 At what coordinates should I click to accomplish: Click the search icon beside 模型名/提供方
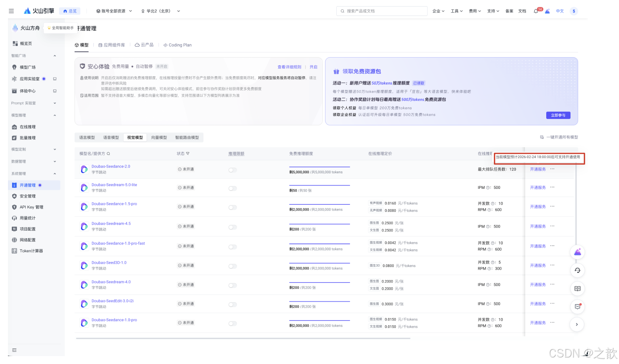pyautogui.click(x=108, y=154)
